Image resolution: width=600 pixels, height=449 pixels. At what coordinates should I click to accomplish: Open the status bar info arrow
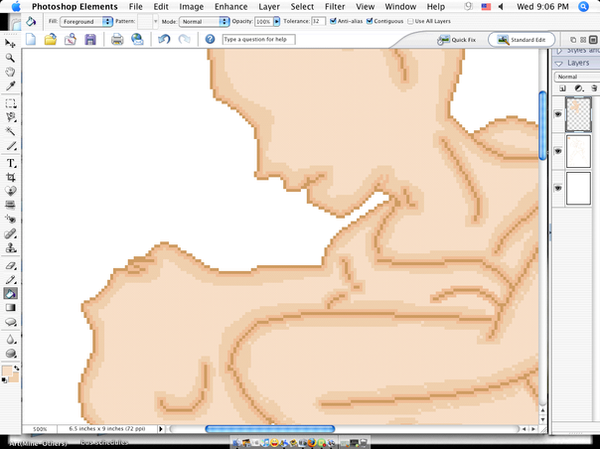tap(161, 429)
